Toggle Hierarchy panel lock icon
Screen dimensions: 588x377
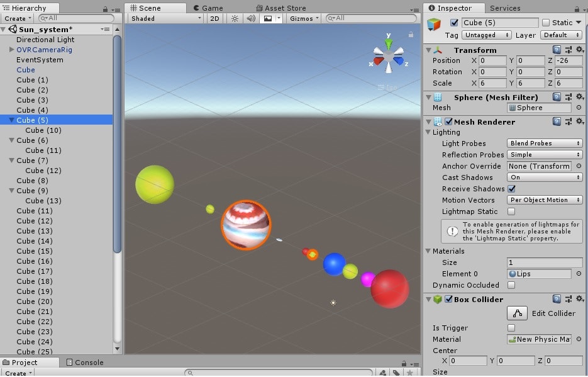pos(106,9)
